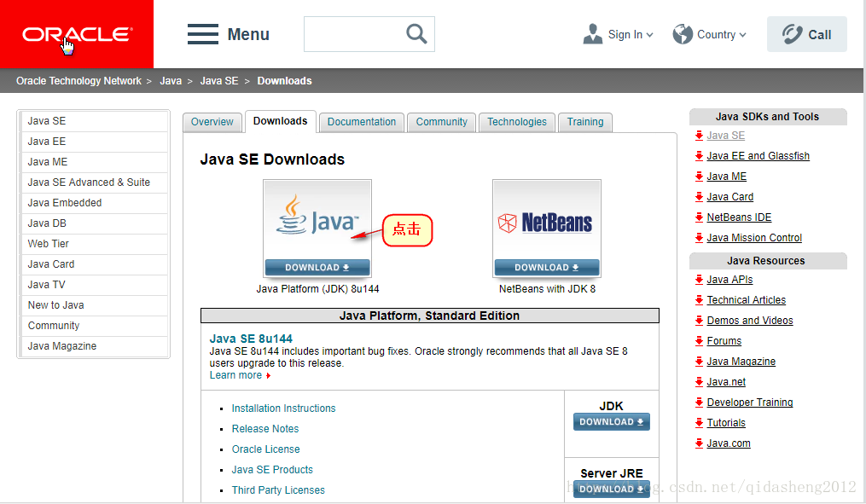Image resolution: width=866 pixels, height=504 pixels.
Task: Open Web Tier sidebar item
Action: (94, 243)
